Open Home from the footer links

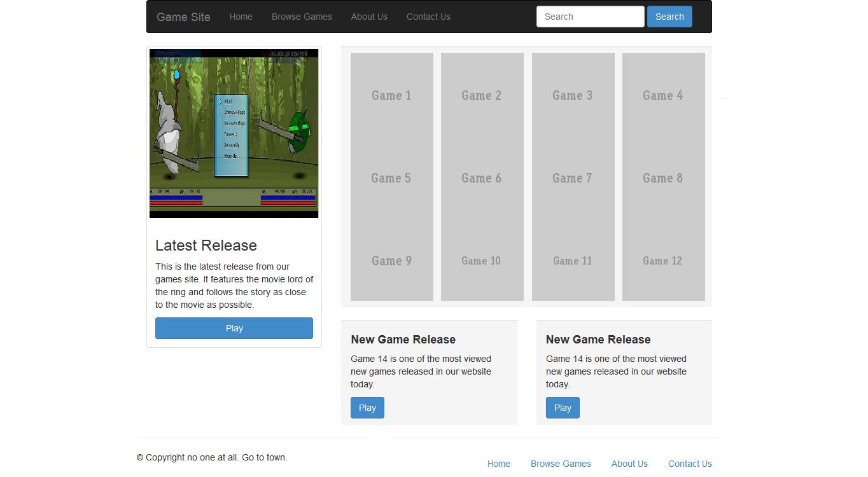pyautogui.click(x=499, y=464)
